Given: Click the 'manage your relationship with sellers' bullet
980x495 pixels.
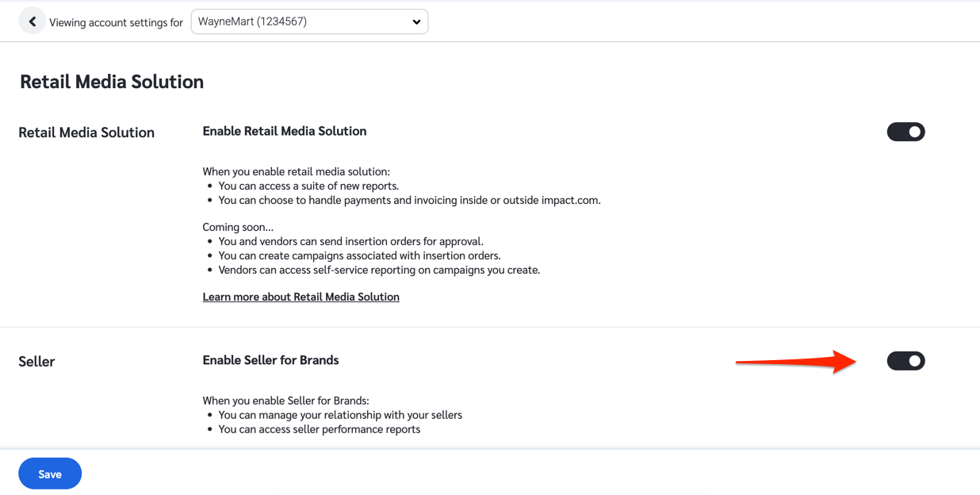Looking at the screenshot, I should (x=340, y=415).
